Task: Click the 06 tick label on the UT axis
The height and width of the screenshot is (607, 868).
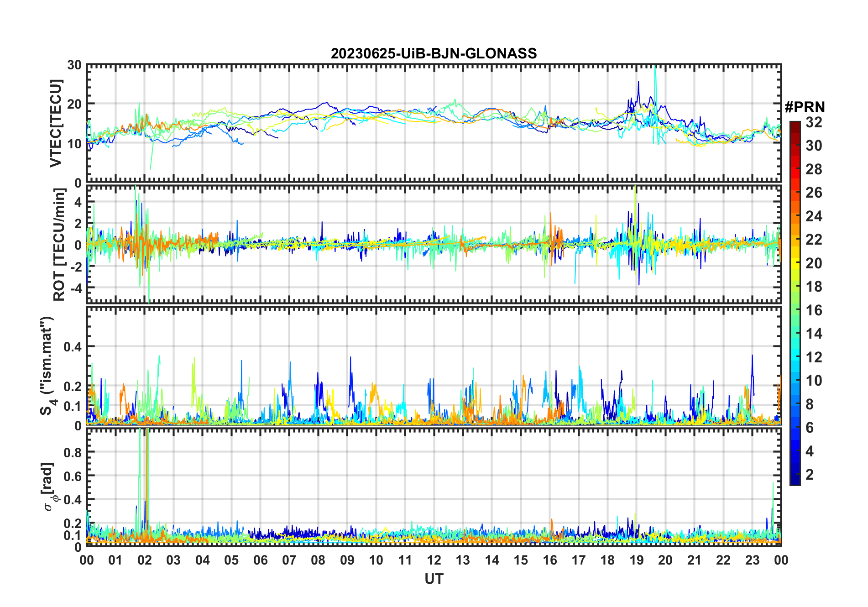Action: point(261,560)
